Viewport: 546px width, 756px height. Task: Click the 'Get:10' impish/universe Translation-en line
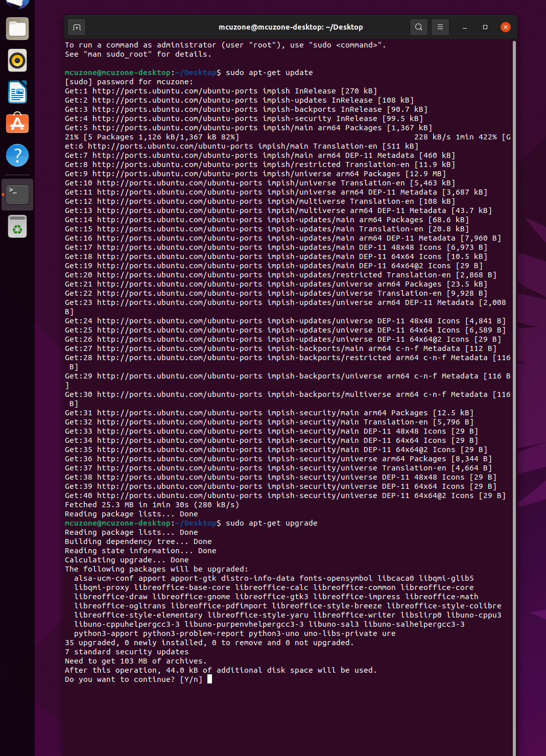pos(260,183)
